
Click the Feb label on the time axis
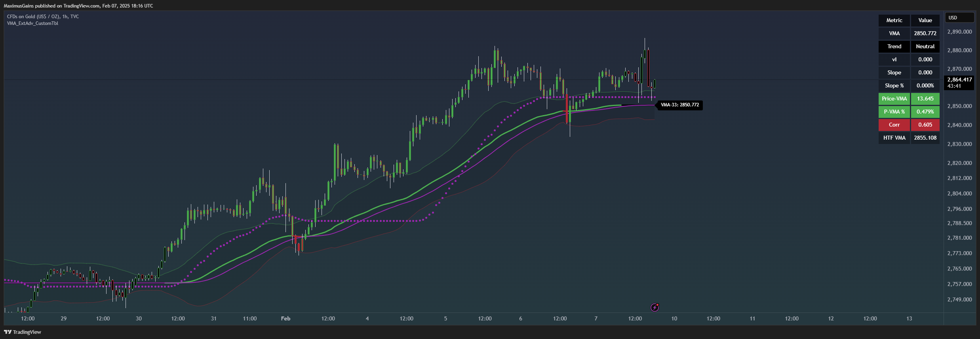coord(285,318)
